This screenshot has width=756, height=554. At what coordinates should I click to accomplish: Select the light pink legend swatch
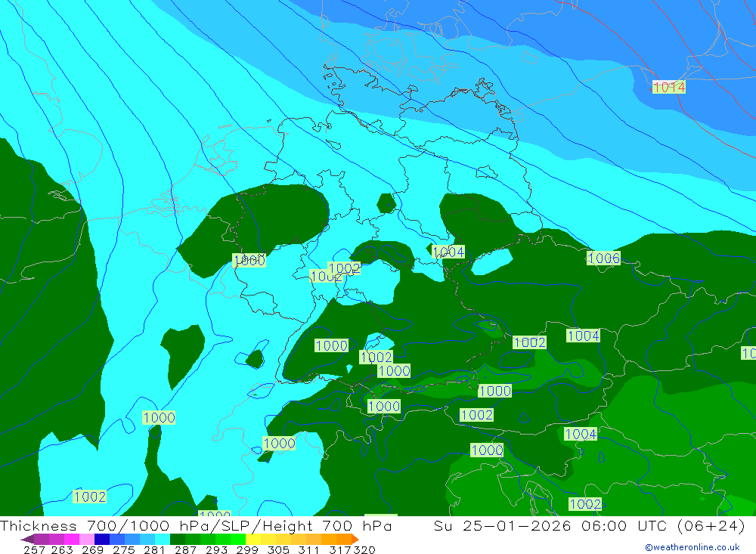click(86, 539)
